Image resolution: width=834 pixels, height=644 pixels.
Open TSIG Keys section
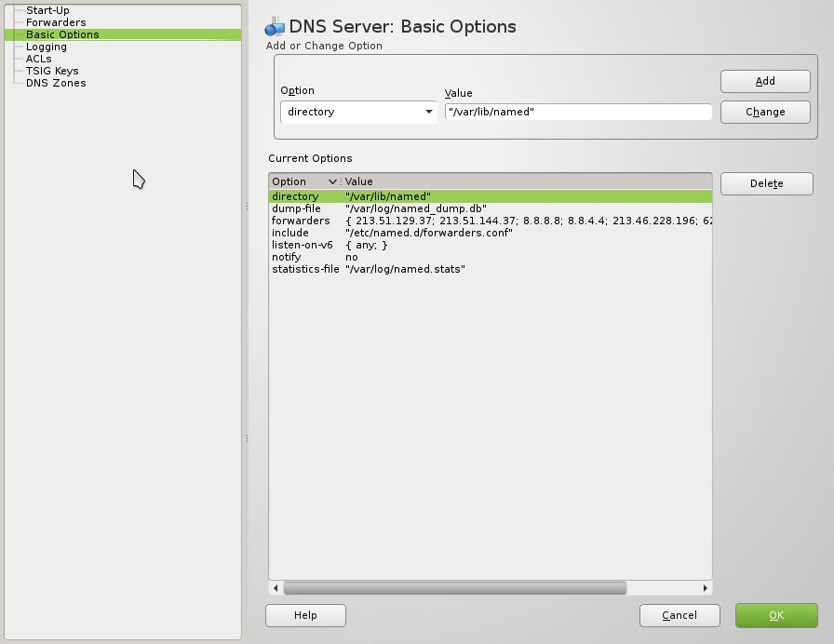(x=52, y=71)
